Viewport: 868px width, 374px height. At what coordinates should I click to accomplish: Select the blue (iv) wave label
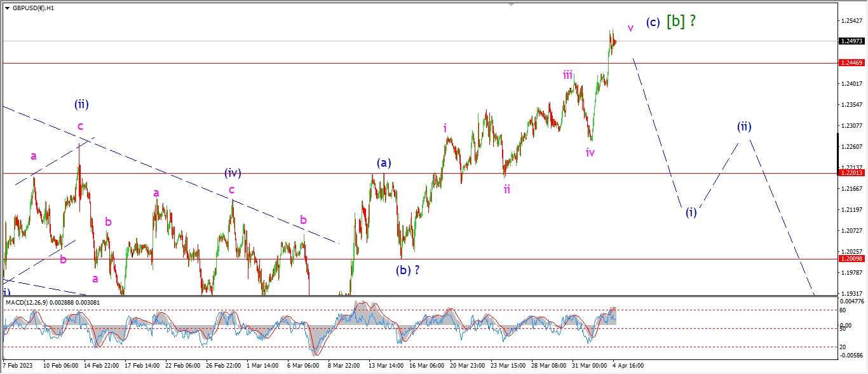click(232, 172)
